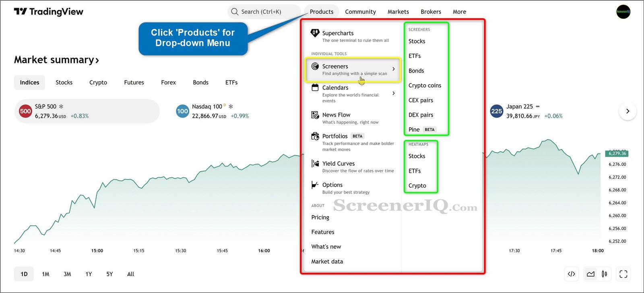Click the News Flow icon
This screenshot has height=293, width=644.
[315, 115]
